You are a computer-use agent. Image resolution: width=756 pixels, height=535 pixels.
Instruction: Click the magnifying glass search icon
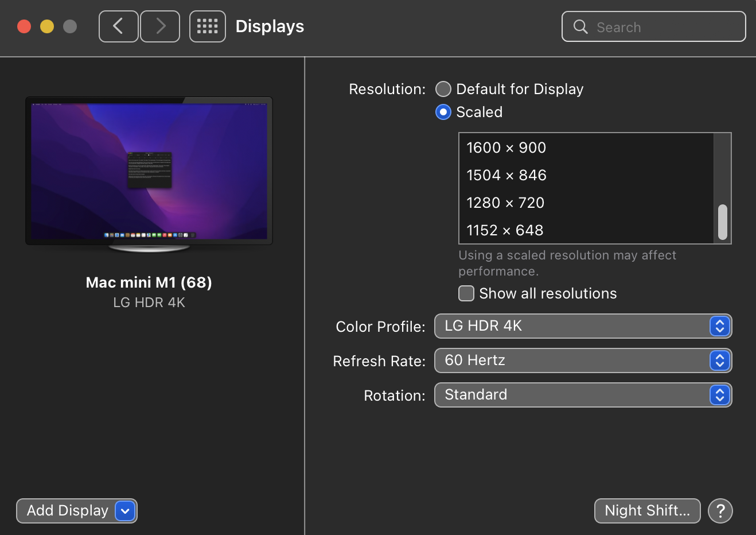(x=580, y=27)
